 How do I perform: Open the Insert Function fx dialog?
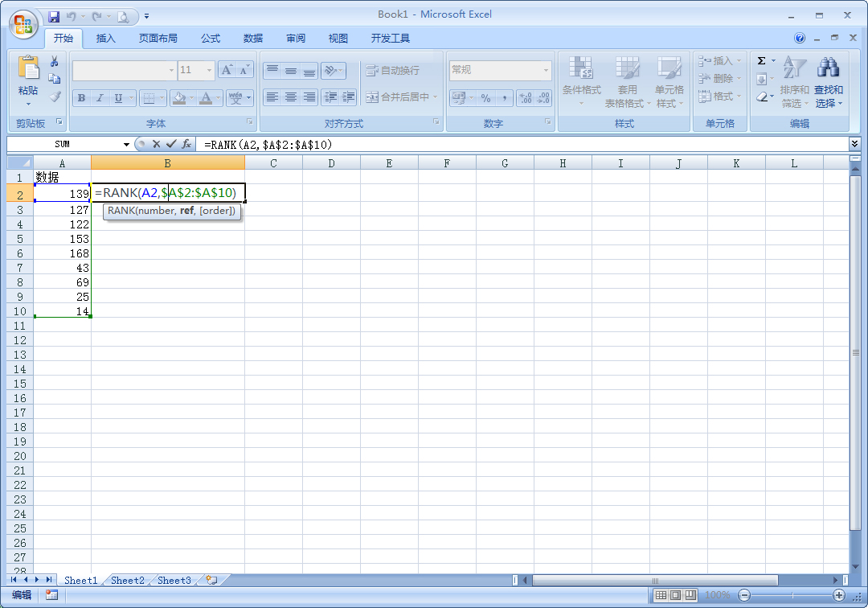click(186, 145)
